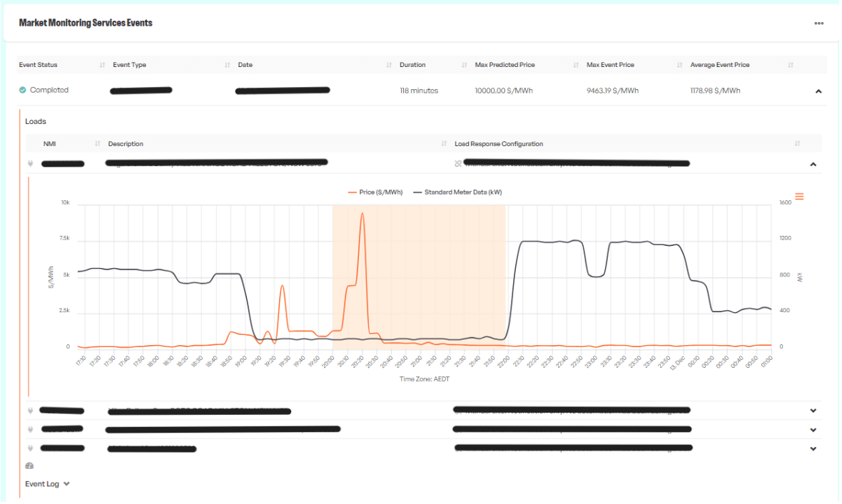This screenshot has width=842, height=504.
Task: Toggle Standard Meter Data (kW) legend series
Action: point(462,192)
